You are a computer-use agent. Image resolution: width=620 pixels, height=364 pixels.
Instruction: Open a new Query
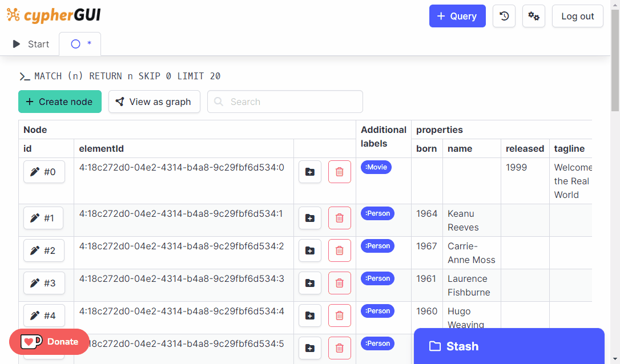457,16
